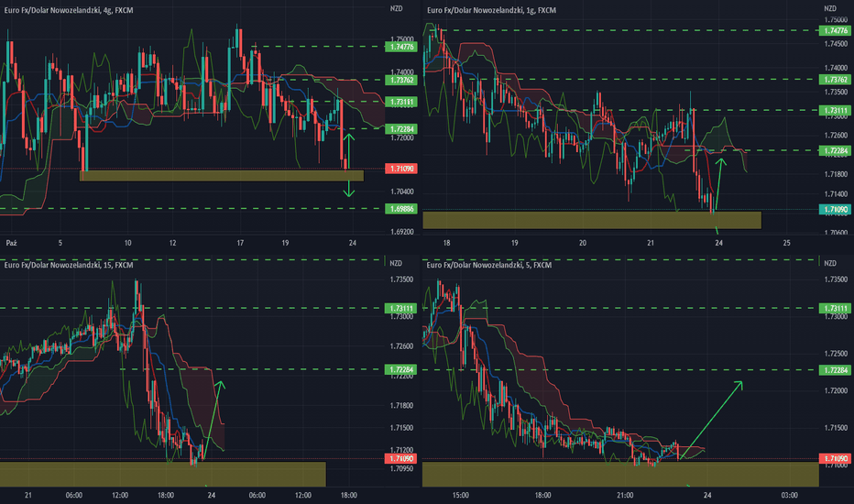The width and height of the screenshot is (854, 504).
Task: Select 1.73111 level label in 4g chart
Action: point(401,102)
